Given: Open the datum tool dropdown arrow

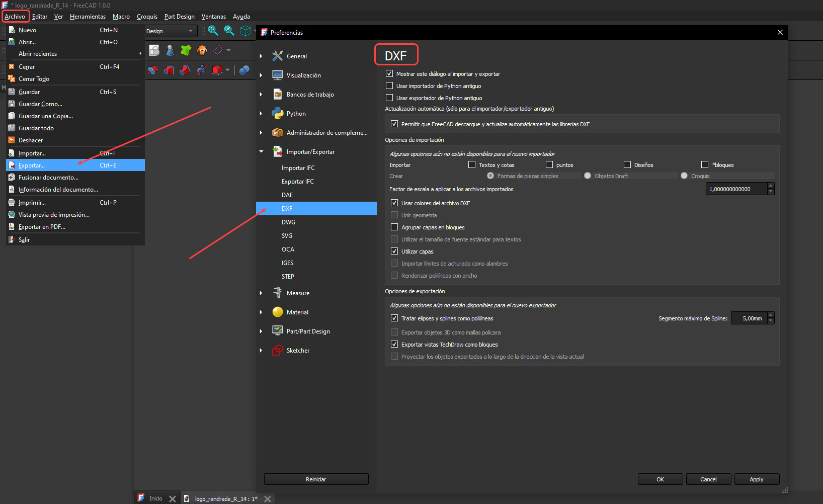Looking at the screenshot, I should [x=228, y=50].
